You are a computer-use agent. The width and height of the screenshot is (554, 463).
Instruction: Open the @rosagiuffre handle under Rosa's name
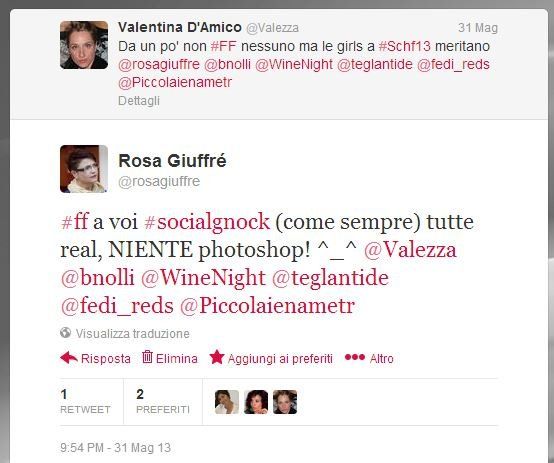(x=159, y=181)
